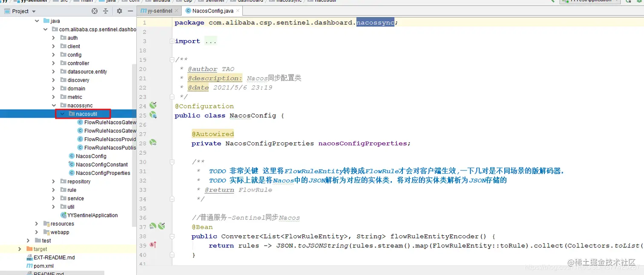The height and width of the screenshot is (275, 644).
Task: Click the autowired dependency gutter icon on line 28
Action: coord(153,142)
